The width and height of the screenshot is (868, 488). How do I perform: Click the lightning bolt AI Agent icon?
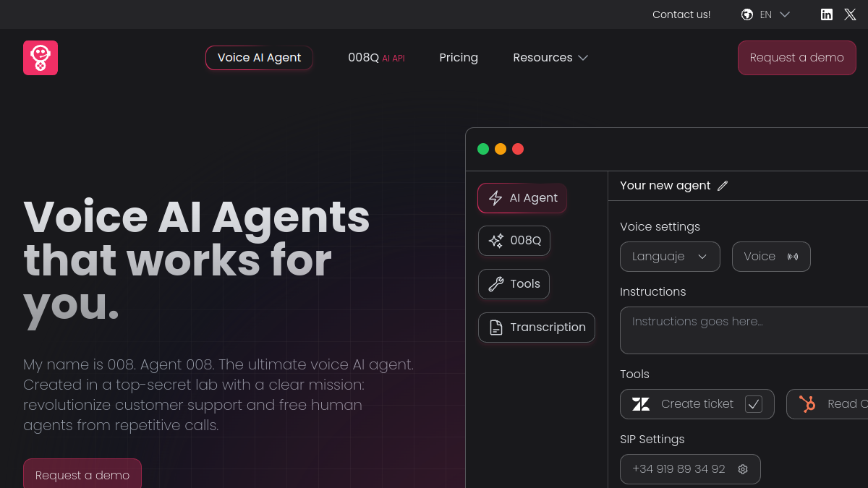coord(495,198)
